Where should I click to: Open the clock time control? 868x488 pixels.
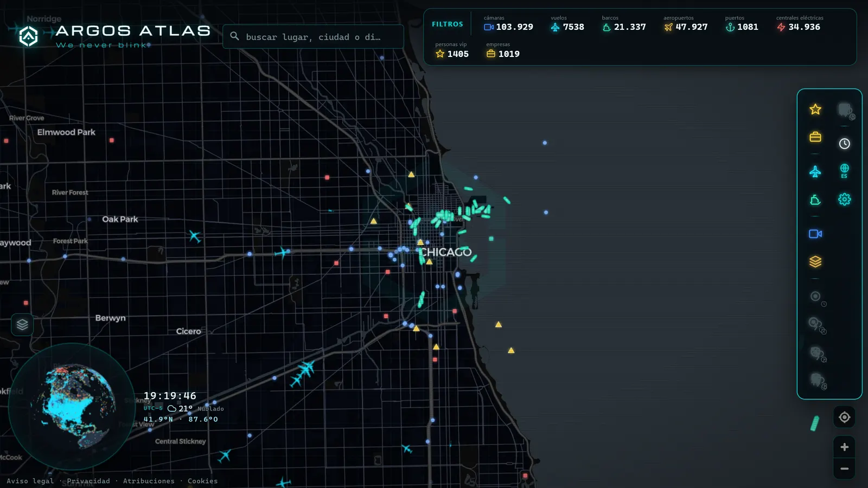(844, 144)
